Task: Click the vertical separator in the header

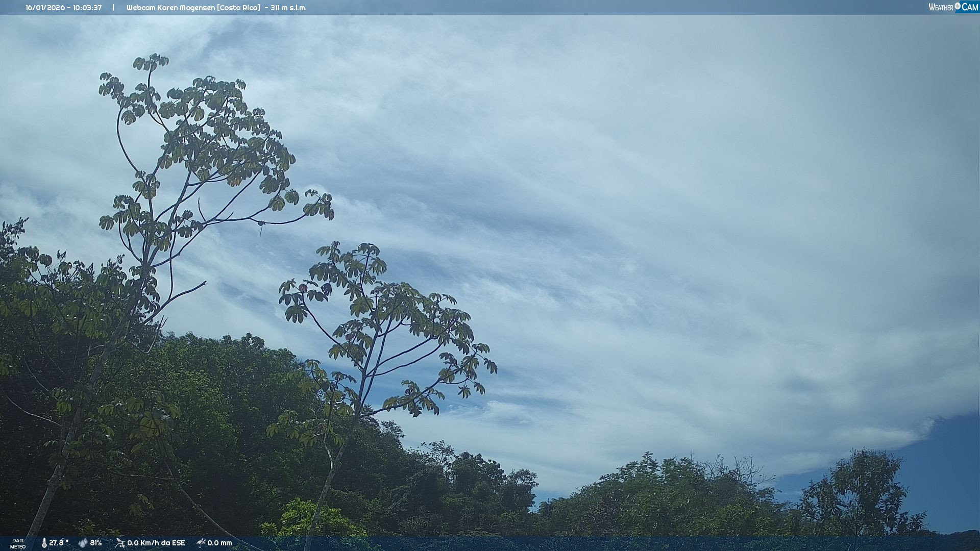Action: pyautogui.click(x=113, y=8)
